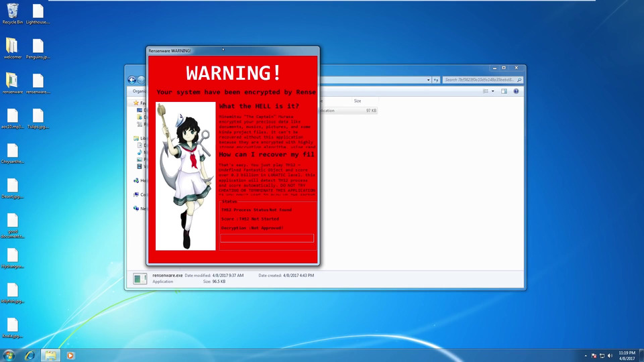This screenshot has height=362, width=644.
Task: Toggle the Explorer preview pane icon
Action: [x=504, y=91]
